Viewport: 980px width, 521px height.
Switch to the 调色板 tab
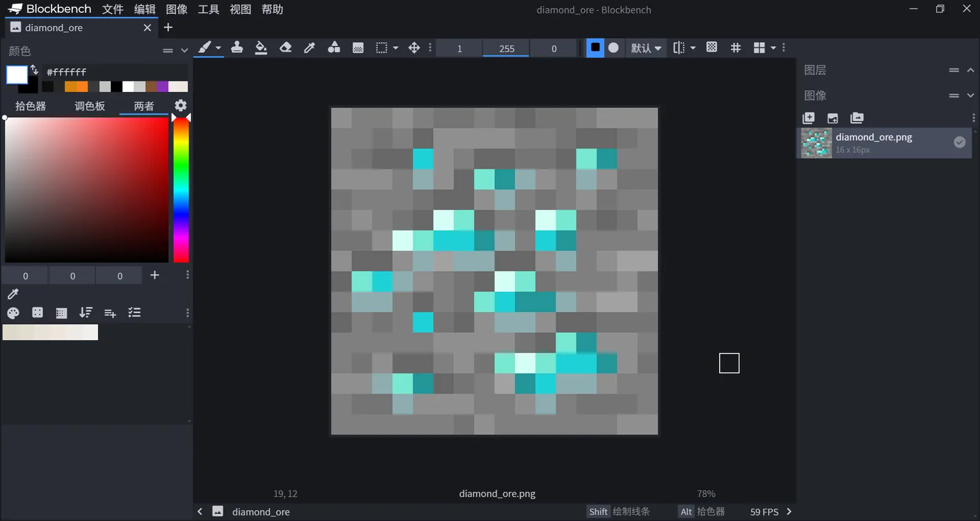[x=89, y=106]
